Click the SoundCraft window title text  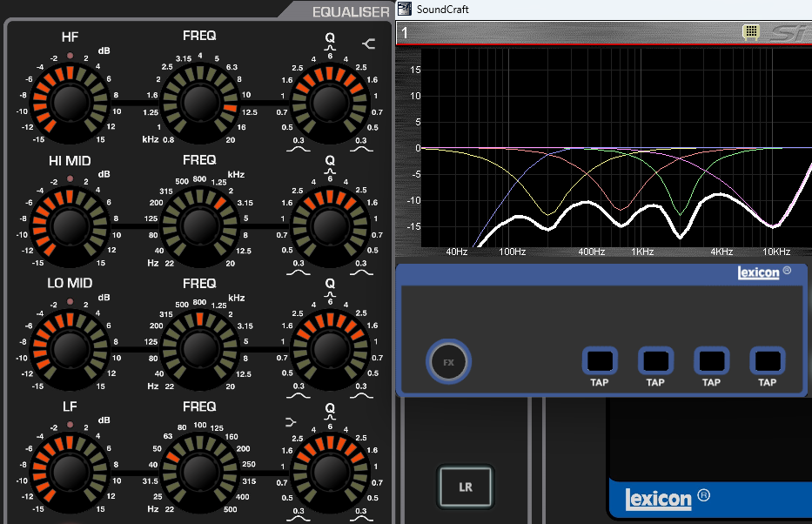tap(443, 10)
